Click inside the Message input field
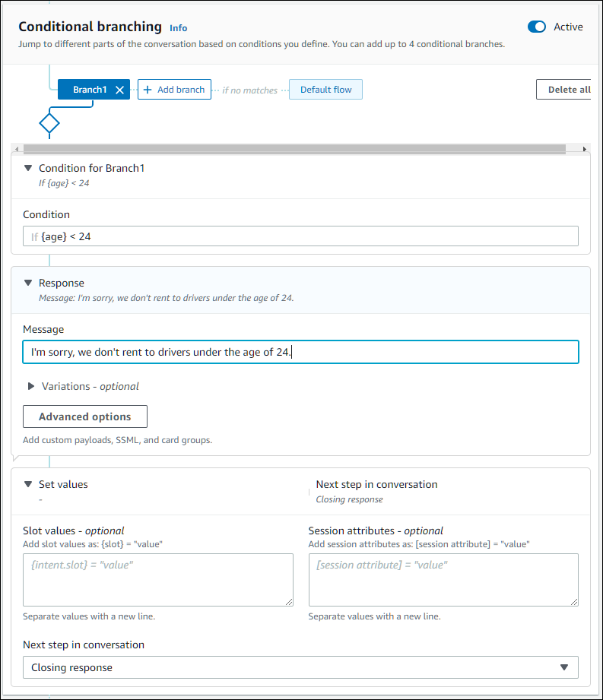603x700 pixels. pyautogui.click(x=300, y=351)
